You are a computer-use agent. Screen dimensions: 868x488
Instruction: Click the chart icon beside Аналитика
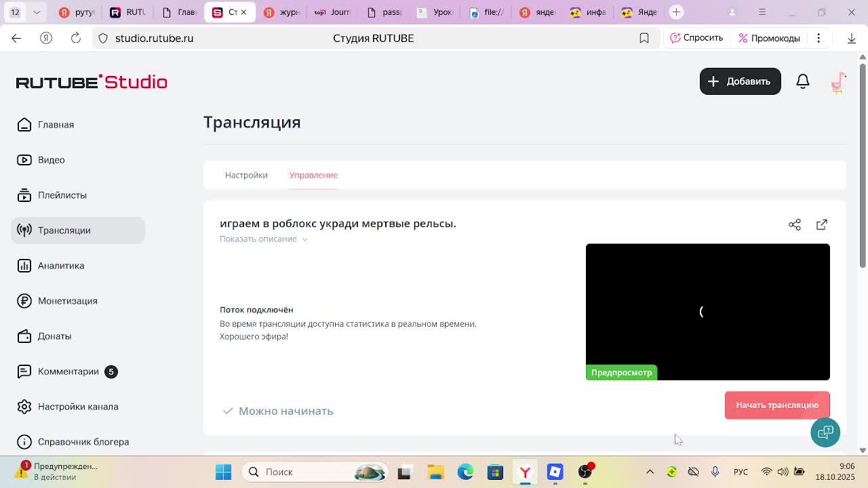pos(24,266)
